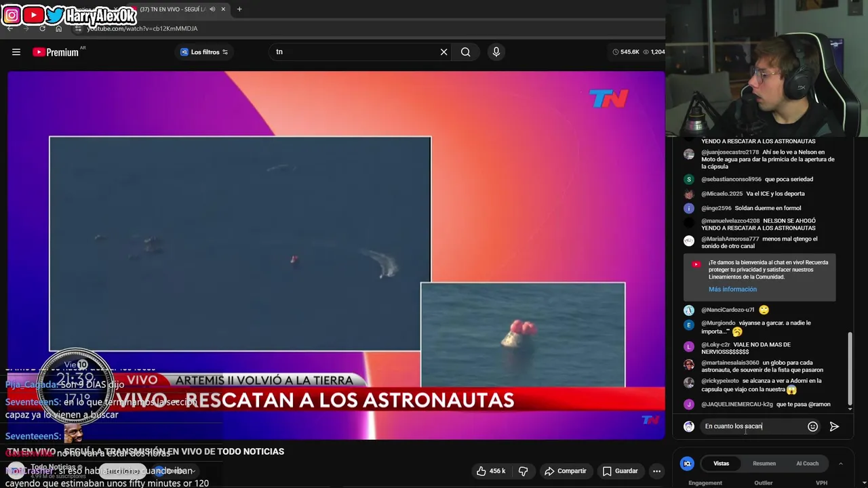Image resolution: width=868 pixels, height=488 pixels.
Task: Click the VPH column label
Action: pos(821,483)
